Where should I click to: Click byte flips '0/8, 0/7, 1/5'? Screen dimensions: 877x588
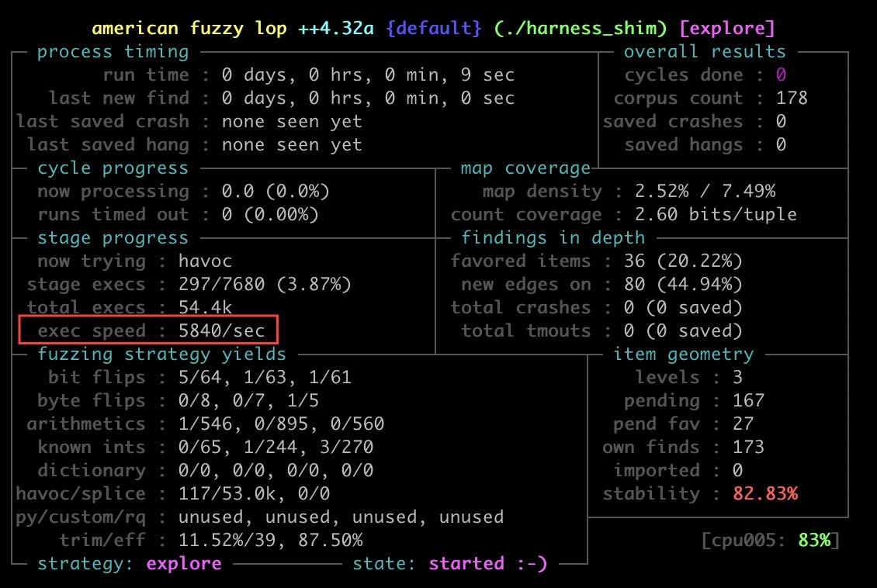tap(248, 401)
